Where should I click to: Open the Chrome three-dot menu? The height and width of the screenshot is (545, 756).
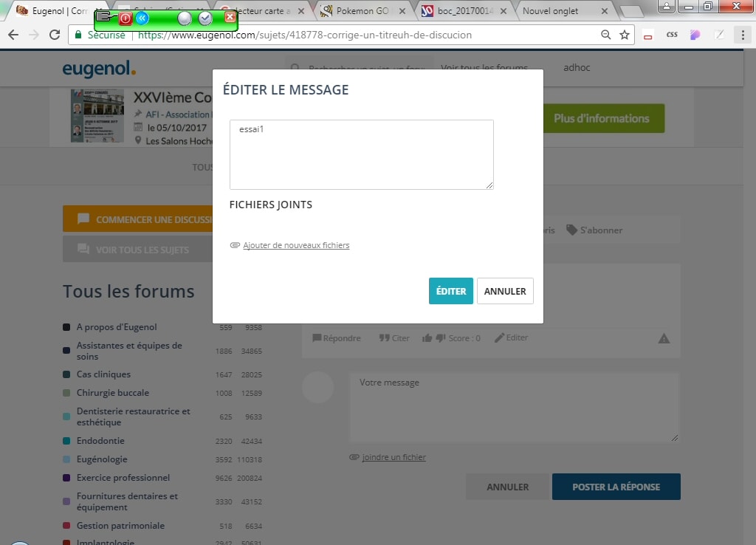click(743, 35)
